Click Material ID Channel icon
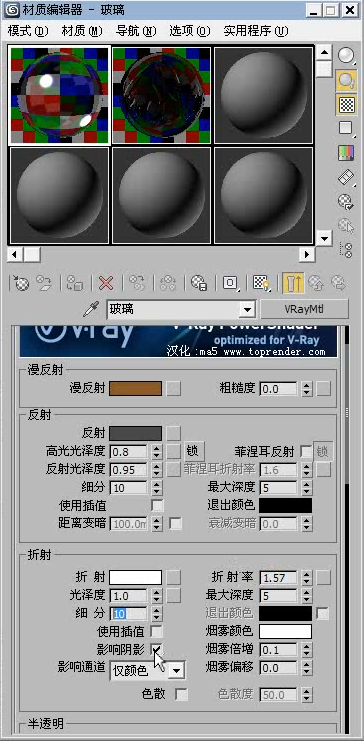 tap(230, 283)
